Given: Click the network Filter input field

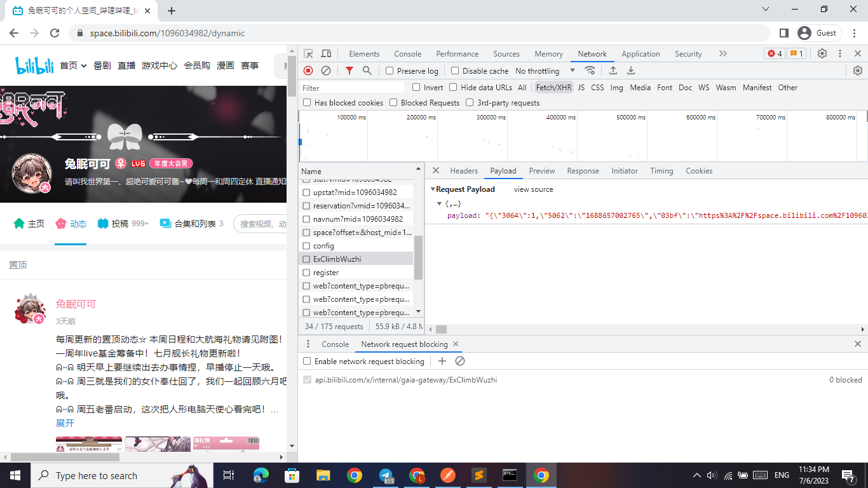Looking at the screenshot, I should click(352, 87).
